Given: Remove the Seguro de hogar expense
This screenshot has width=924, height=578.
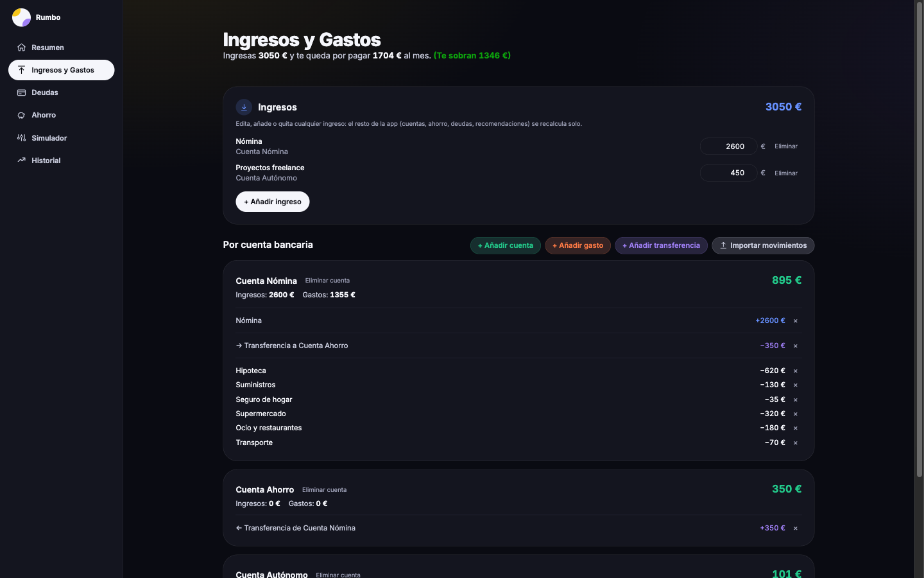Looking at the screenshot, I should (x=796, y=399).
